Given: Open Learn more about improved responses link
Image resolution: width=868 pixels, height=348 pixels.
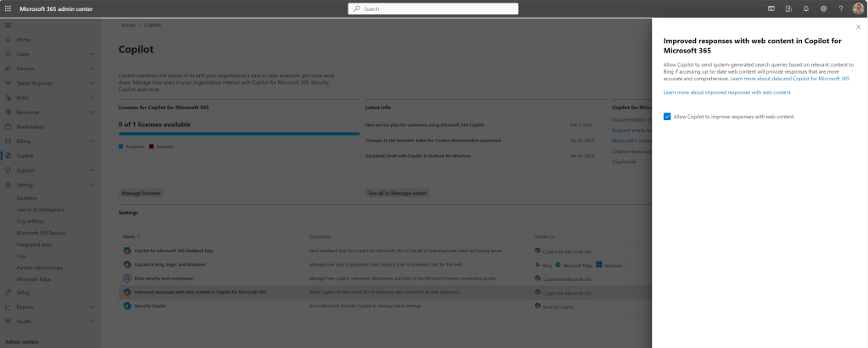Looking at the screenshot, I should (726, 91).
